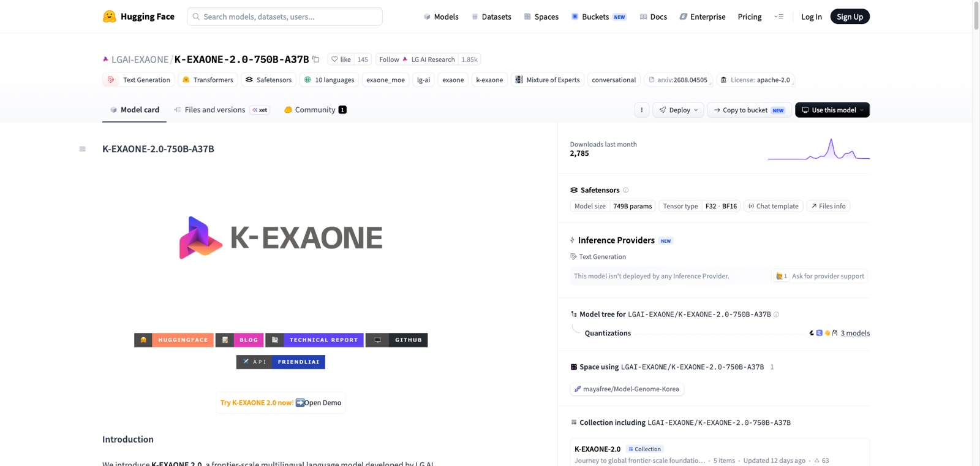Click the HUGGINGFACE badge
Viewport: 980px width, 466px height.
[174, 340]
